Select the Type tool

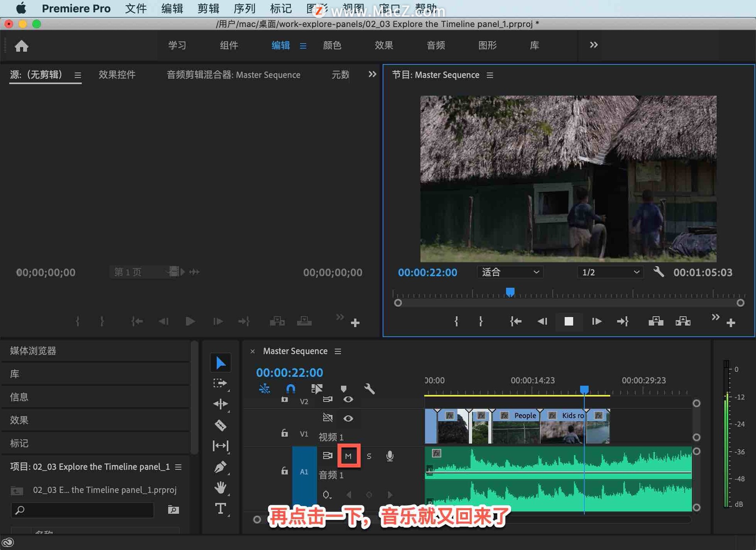click(x=220, y=509)
